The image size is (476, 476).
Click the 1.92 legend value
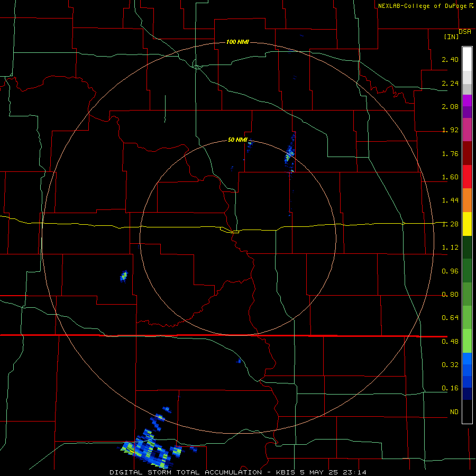tap(450, 130)
